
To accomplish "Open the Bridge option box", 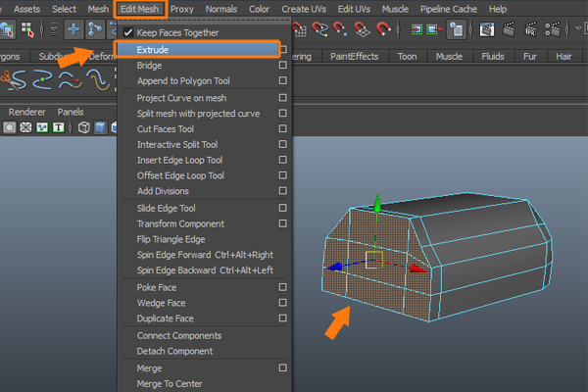I will tap(282, 65).
